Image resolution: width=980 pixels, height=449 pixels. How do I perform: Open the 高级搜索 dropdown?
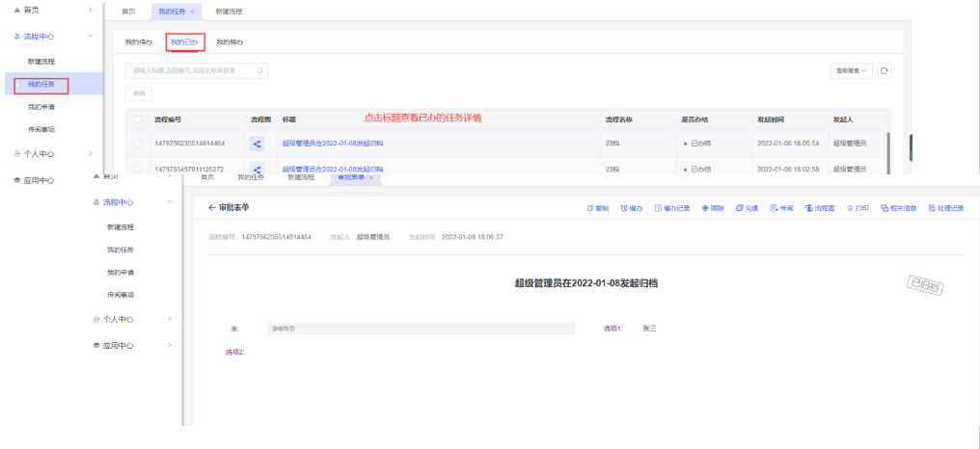(x=851, y=70)
